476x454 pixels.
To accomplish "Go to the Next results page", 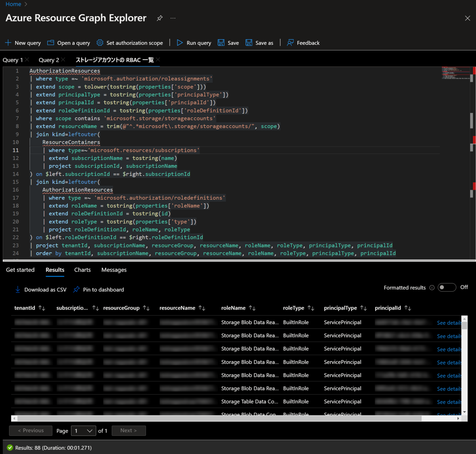I will (x=129, y=431).
